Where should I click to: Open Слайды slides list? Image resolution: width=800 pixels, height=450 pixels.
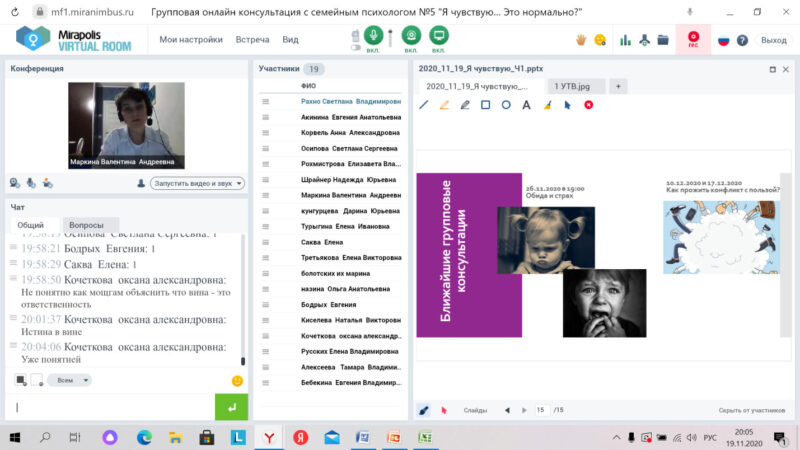click(475, 410)
